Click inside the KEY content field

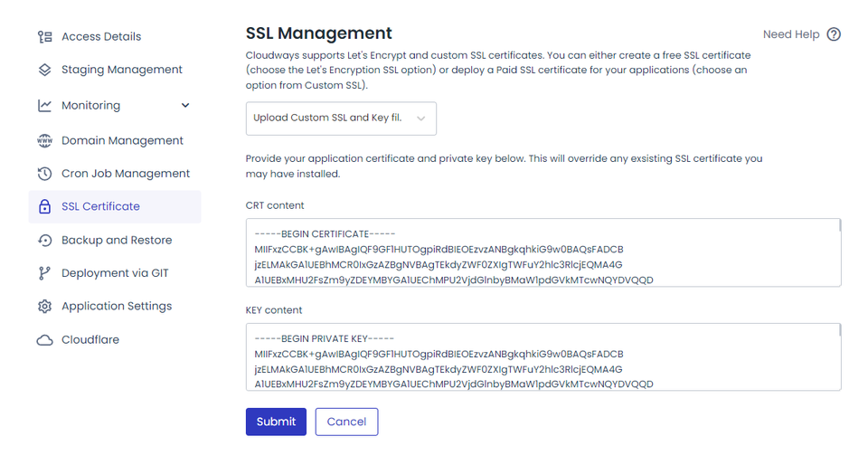[542, 357]
